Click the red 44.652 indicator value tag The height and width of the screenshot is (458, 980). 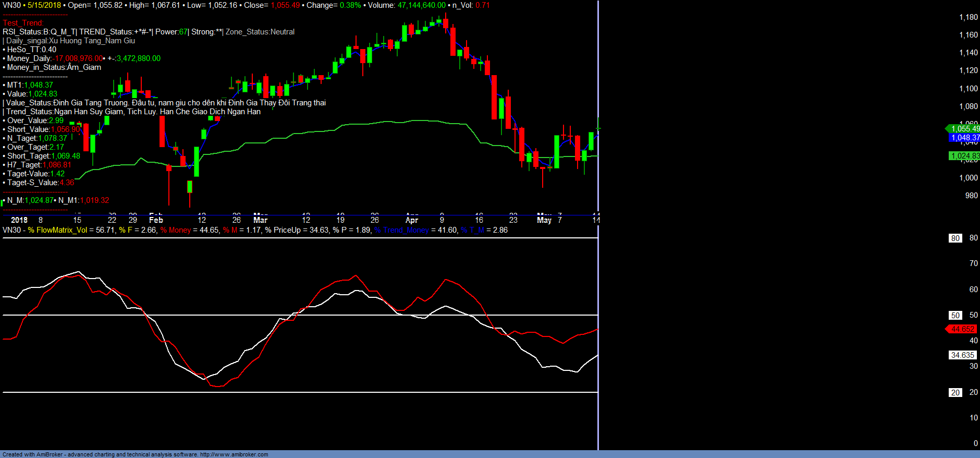(962, 329)
